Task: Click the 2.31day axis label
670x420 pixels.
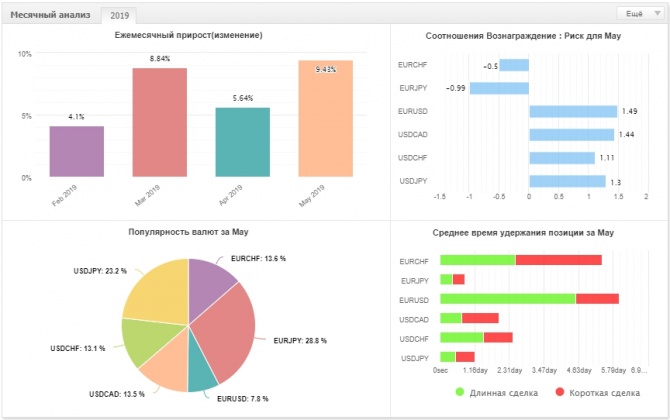Action: pos(510,370)
